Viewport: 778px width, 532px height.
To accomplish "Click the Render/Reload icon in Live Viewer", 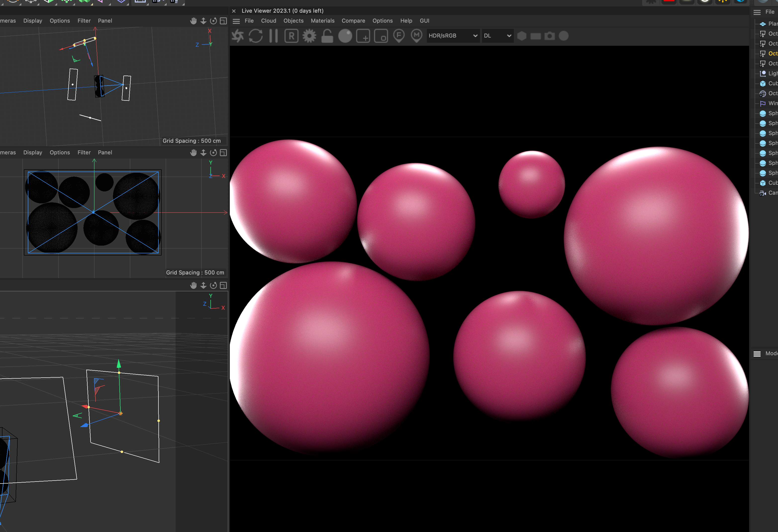I will coord(255,36).
